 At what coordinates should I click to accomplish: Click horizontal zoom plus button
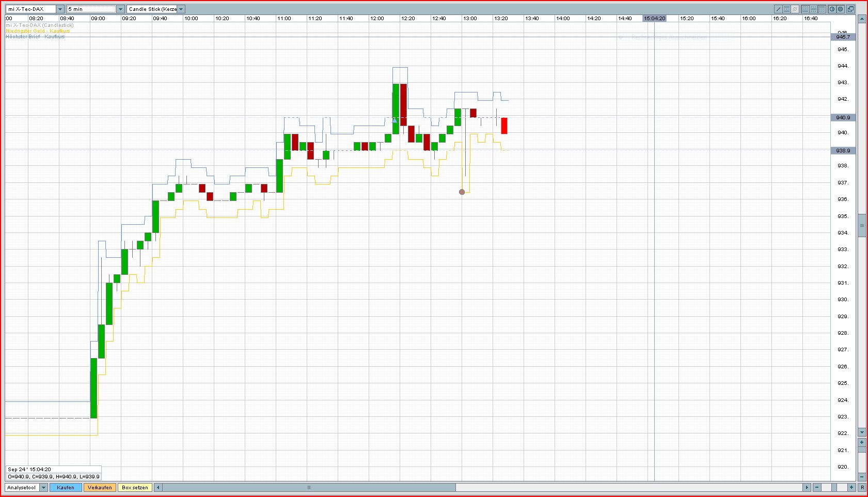851,487
